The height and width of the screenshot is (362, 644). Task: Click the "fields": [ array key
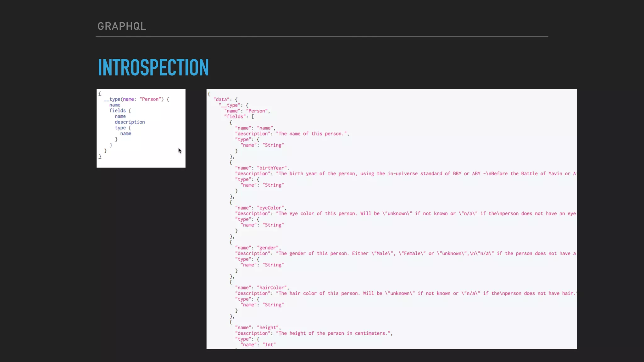tap(239, 117)
